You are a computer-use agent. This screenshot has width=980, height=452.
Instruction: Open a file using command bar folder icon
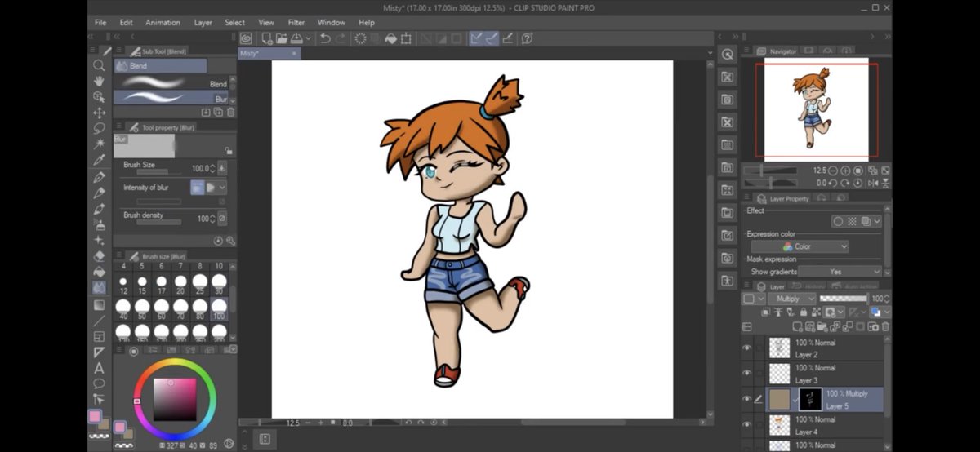pos(281,38)
